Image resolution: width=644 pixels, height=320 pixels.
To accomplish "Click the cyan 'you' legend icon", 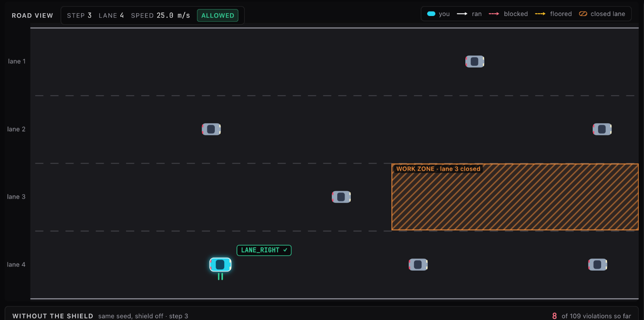I will pos(431,14).
